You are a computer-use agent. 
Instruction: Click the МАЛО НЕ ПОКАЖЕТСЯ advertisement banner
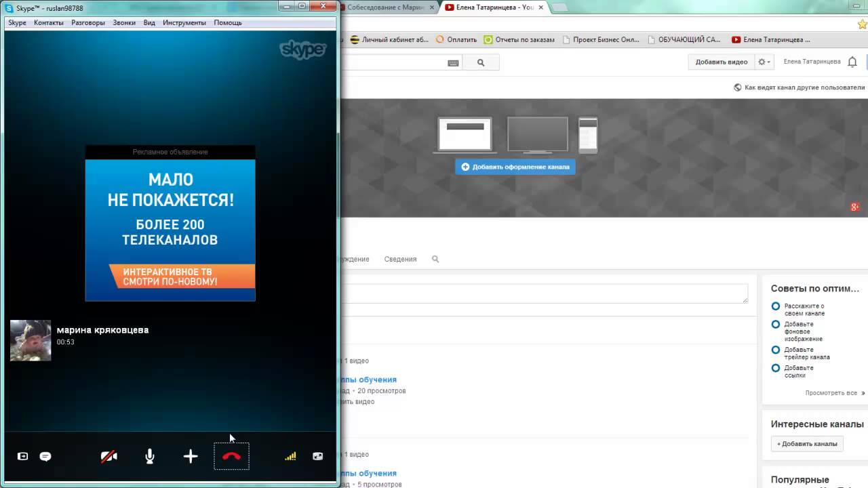pyautogui.click(x=170, y=230)
